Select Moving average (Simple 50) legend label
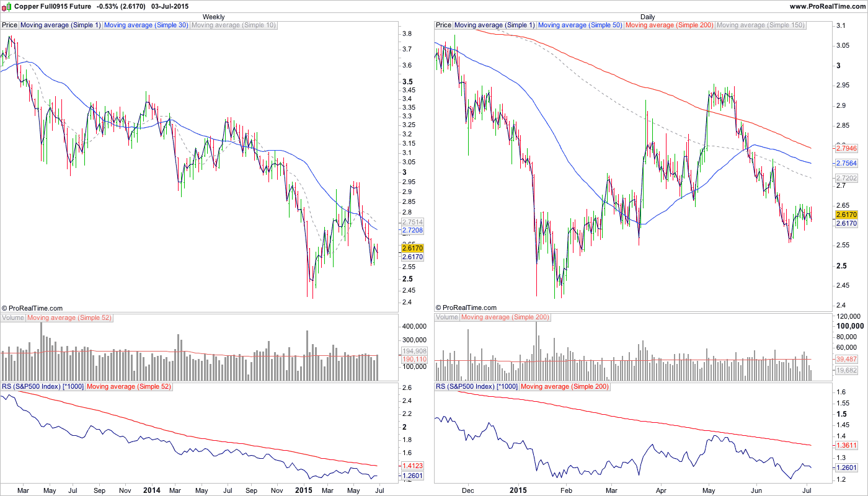This screenshot has height=496, width=868. point(580,25)
